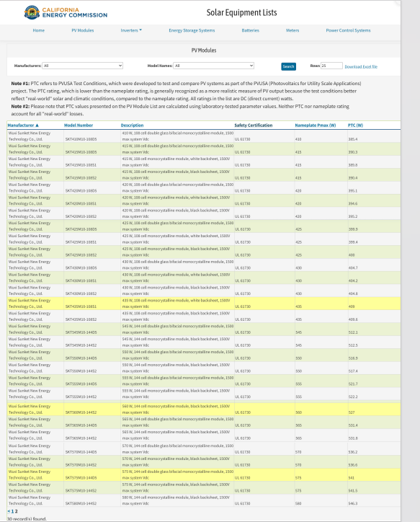Click the '30 record(s) found' text

(27, 519)
